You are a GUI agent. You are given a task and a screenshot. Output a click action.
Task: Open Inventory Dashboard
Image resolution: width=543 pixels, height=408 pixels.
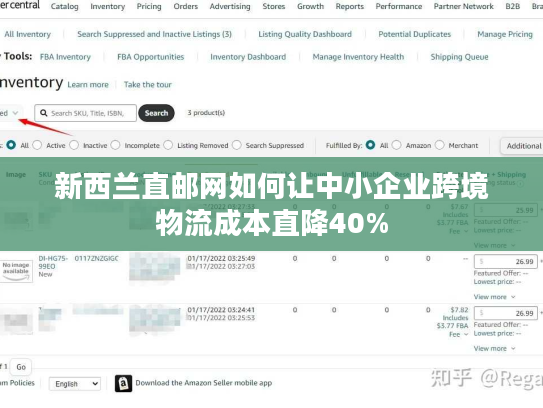[248, 57]
